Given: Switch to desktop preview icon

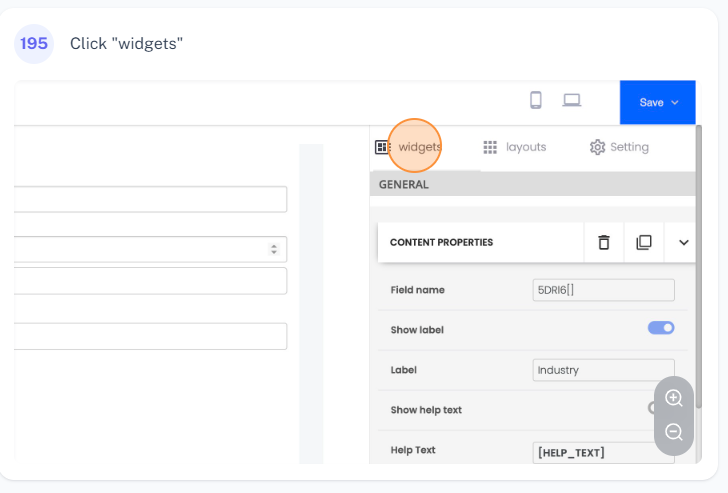Looking at the screenshot, I should [x=572, y=100].
